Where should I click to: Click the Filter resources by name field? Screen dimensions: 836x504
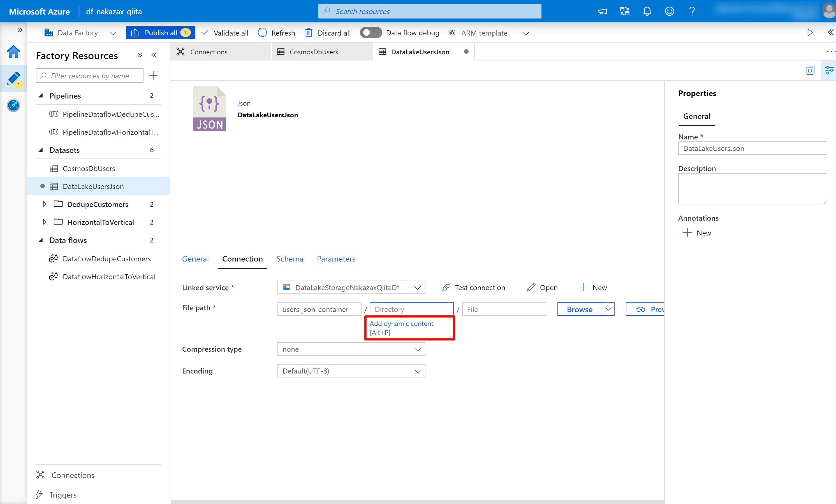(x=90, y=76)
